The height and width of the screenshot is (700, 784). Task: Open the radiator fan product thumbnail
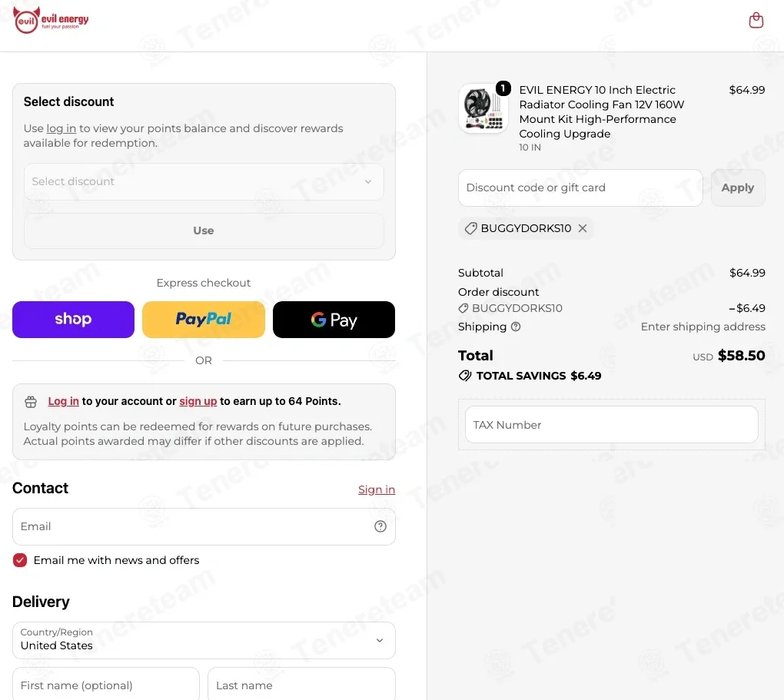483,108
